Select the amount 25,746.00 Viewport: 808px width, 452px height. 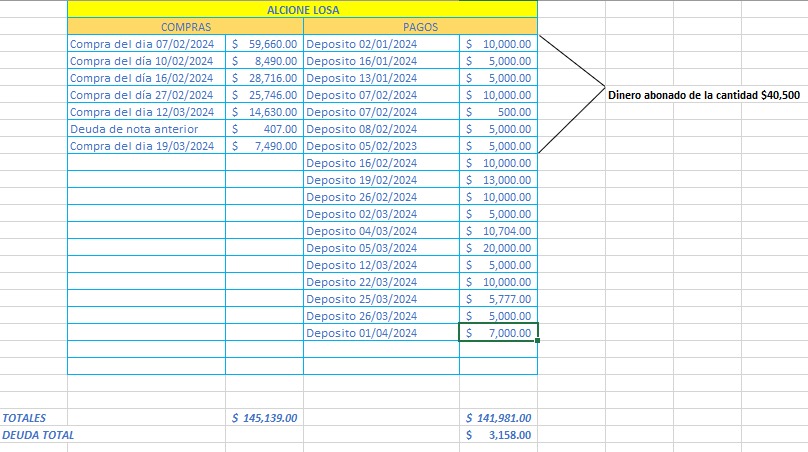264,95
